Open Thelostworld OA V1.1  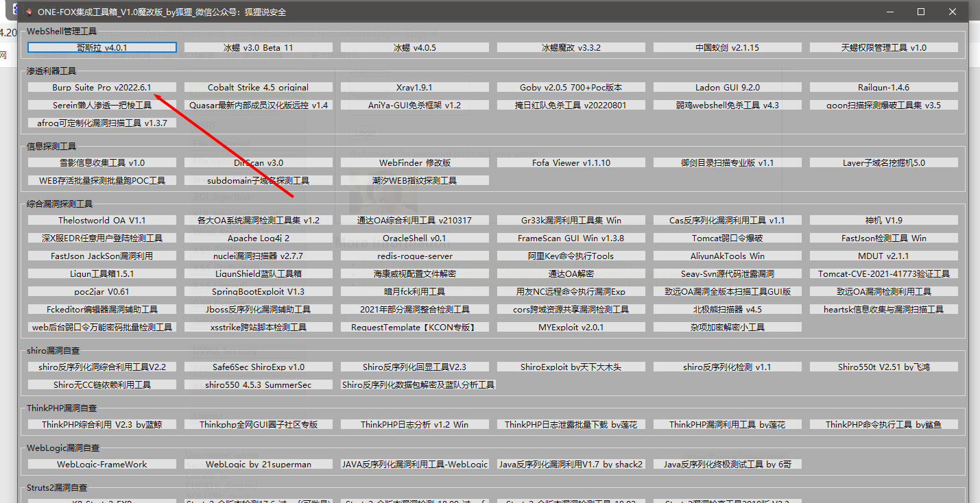[x=102, y=221]
